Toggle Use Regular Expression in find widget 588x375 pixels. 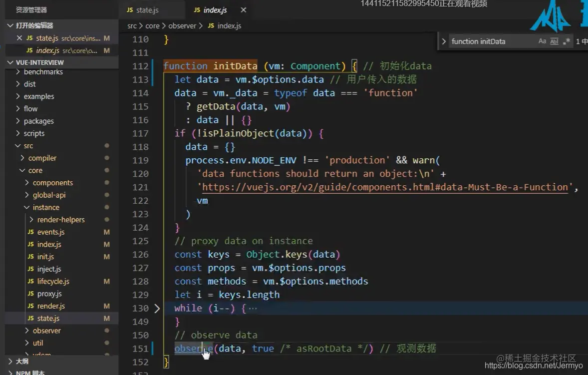566,41
